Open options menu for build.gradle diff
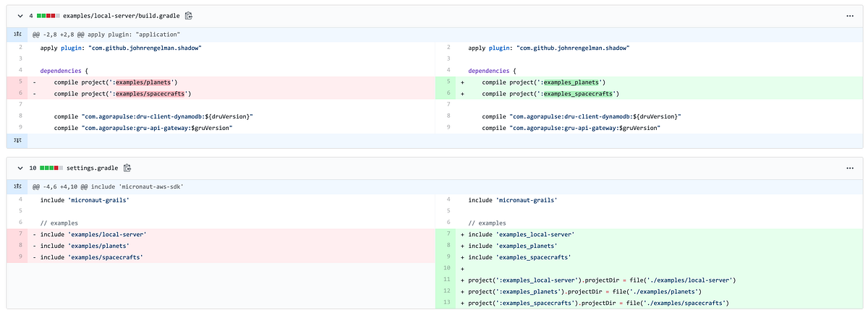This screenshot has width=868, height=315. click(850, 15)
